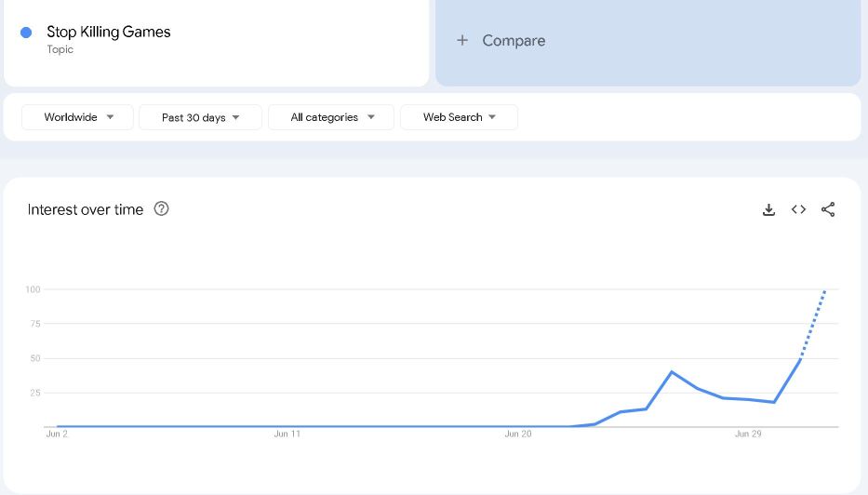Image resolution: width=868 pixels, height=495 pixels.
Task: Click the plus icon in Compare
Action: point(462,40)
